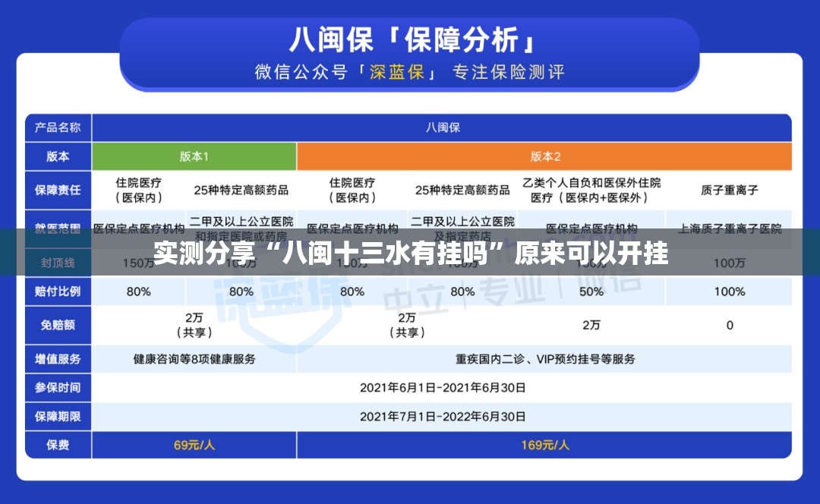Click the 169元/人 premium
This screenshot has width=820, height=504.
pyautogui.click(x=545, y=446)
